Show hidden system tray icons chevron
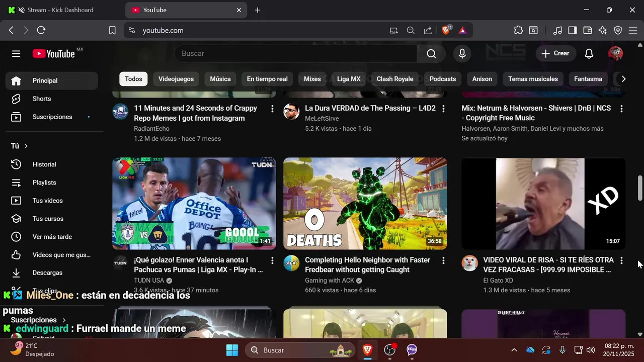This screenshot has width=644, height=362. click(x=514, y=350)
